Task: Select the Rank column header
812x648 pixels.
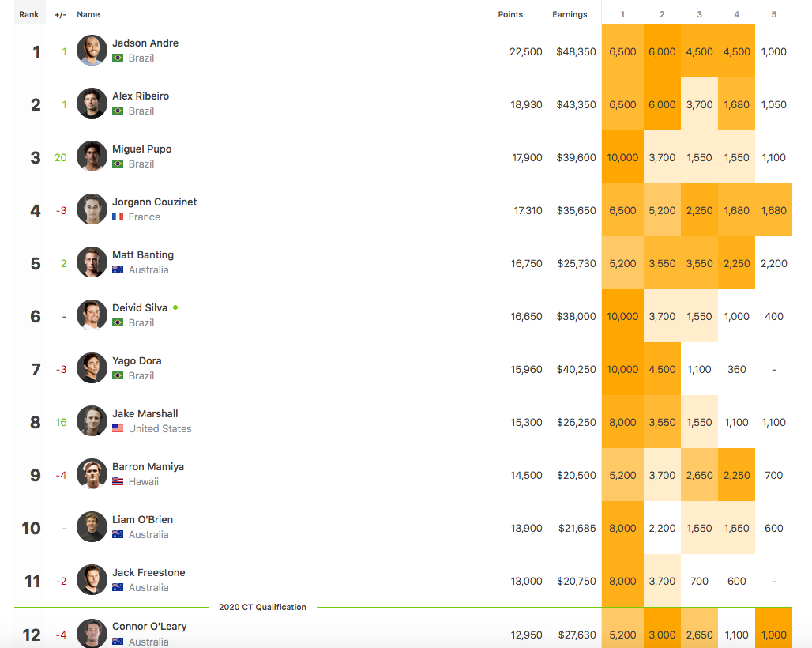Action: click(x=29, y=14)
